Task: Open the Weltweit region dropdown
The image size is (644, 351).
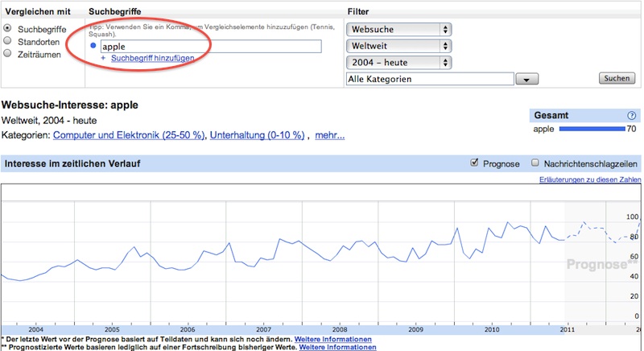Action: [398, 46]
